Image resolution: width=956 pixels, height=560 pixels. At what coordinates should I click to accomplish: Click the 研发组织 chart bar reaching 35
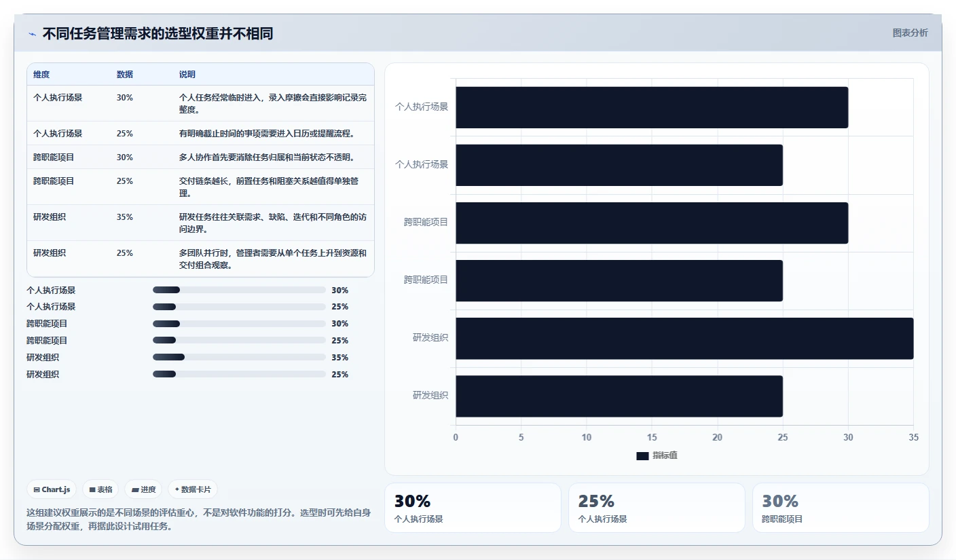tap(684, 338)
